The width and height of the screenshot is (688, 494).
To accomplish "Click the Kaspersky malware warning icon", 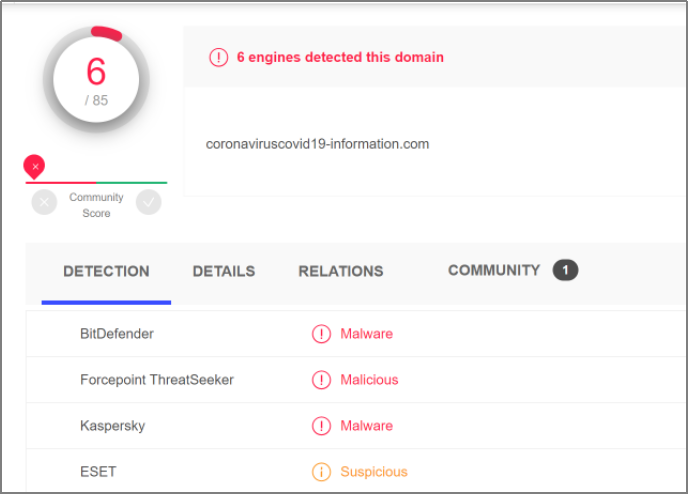I will [x=321, y=426].
